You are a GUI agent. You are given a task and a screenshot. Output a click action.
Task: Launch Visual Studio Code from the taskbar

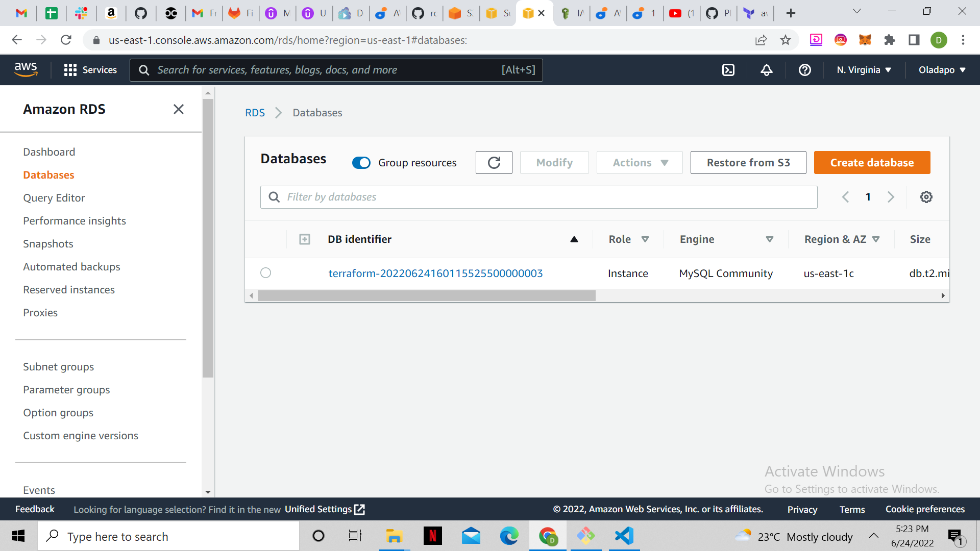coord(624,536)
